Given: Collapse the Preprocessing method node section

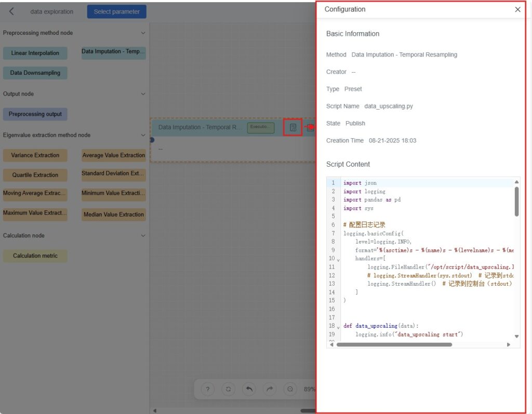Looking at the screenshot, I should tap(143, 33).
